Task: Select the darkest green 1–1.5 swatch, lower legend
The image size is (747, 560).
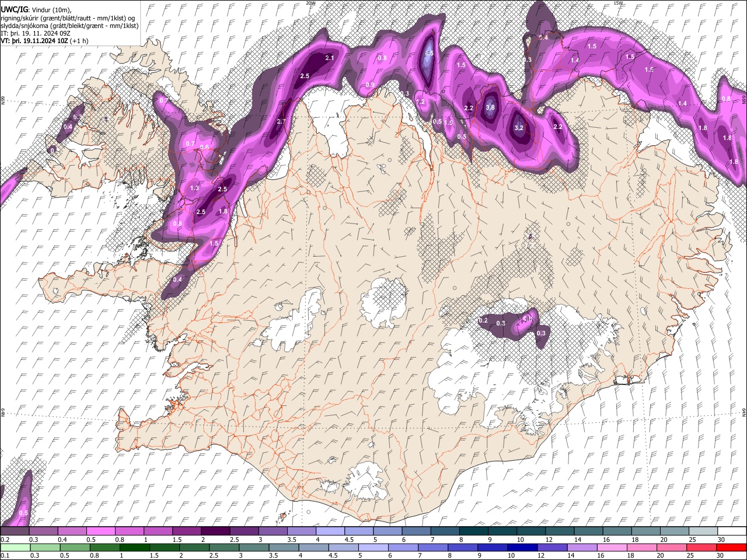Action: (135, 547)
